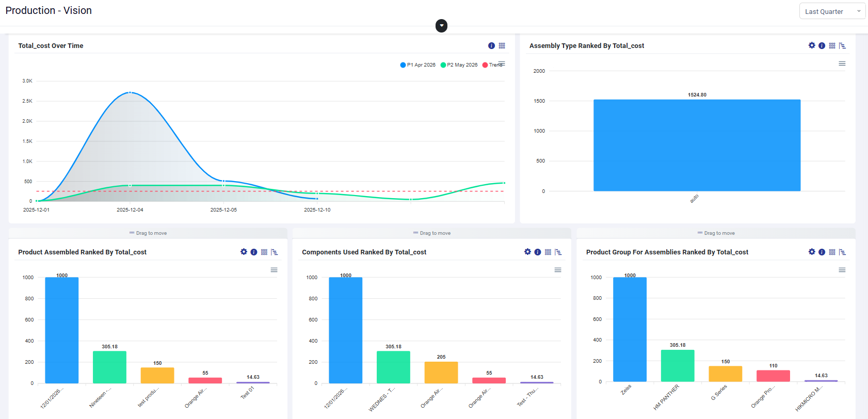
Task: Select 14.63 Test - Thu... bar
Action: [537, 382]
